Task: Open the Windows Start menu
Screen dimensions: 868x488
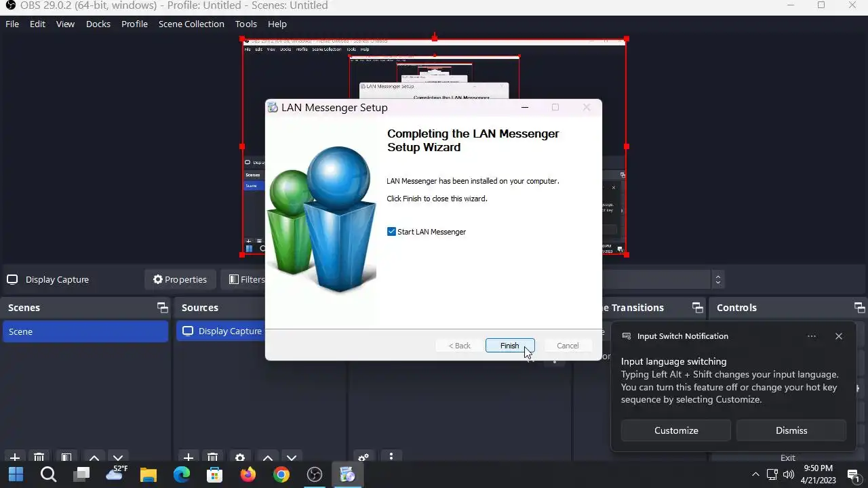Action: click(x=16, y=474)
